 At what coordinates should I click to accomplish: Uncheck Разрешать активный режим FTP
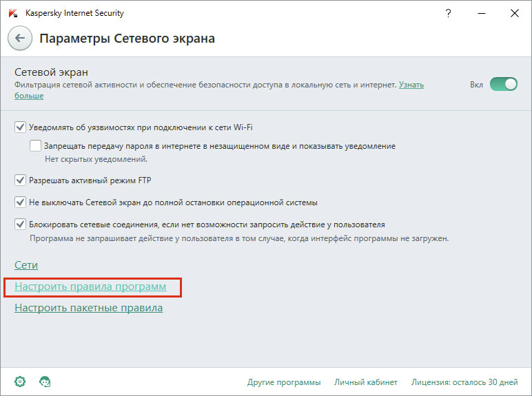coord(21,180)
